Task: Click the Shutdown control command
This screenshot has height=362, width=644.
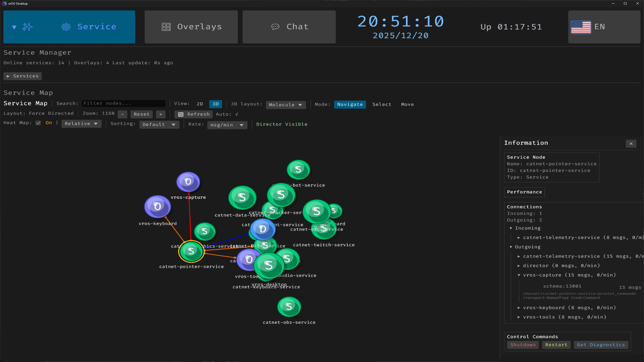Action: tap(522, 345)
